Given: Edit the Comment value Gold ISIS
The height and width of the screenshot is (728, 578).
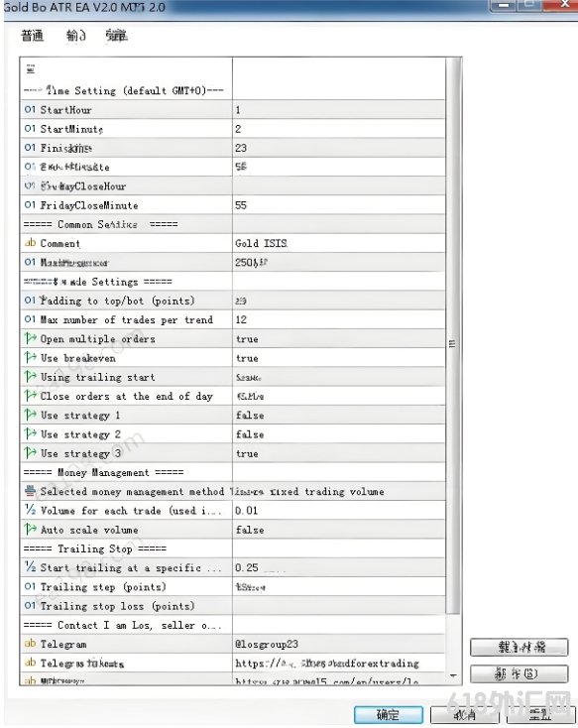Looking at the screenshot, I should [x=338, y=243].
